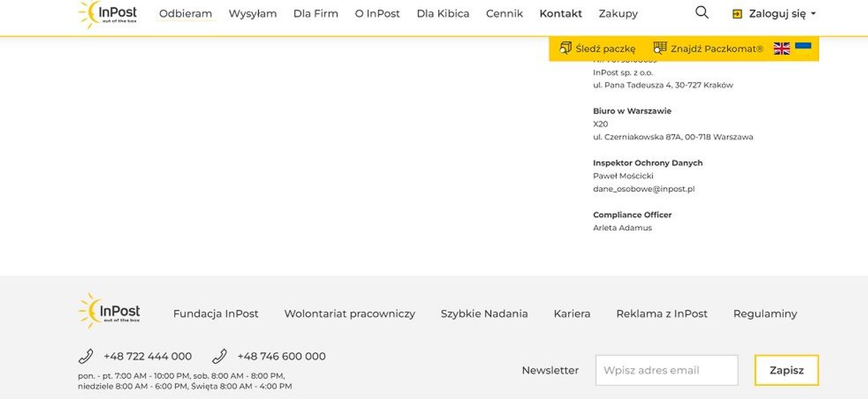Open Reklama z InPost footer link
The width and height of the screenshot is (868, 399).
[x=662, y=314]
